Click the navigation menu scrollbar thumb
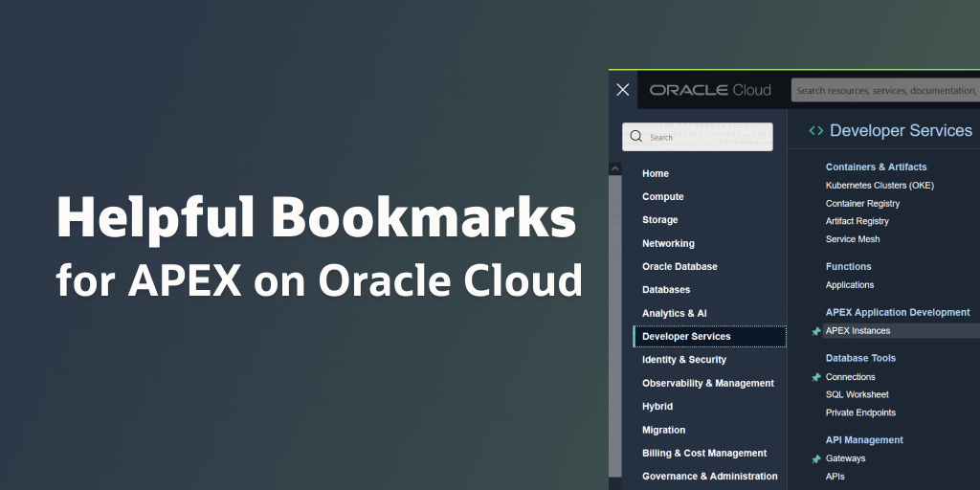The image size is (980, 490). pyautogui.click(x=615, y=325)
